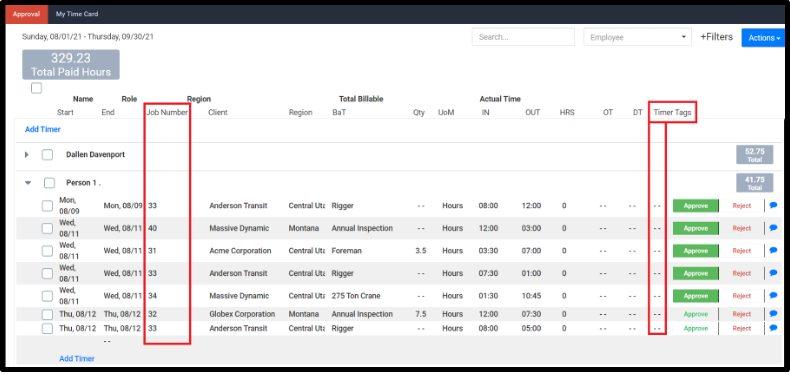The height and width of the screenshot is (375, 790).
Task: Open the Actions dropdown menu
Action: [x=764, y=38]
